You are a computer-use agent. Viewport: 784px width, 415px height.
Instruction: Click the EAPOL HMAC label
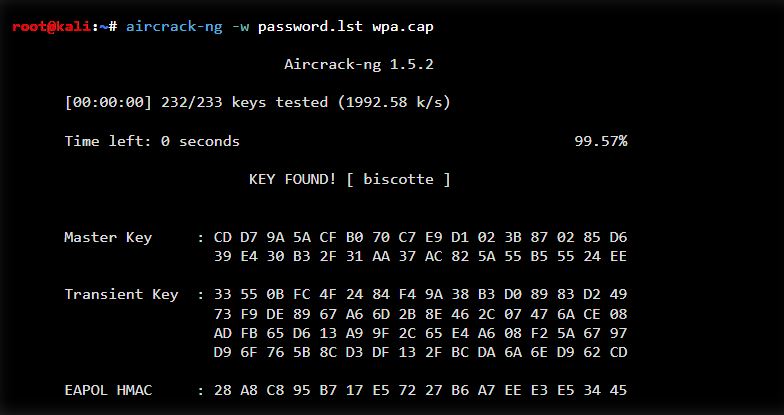(x=108, y=390)
